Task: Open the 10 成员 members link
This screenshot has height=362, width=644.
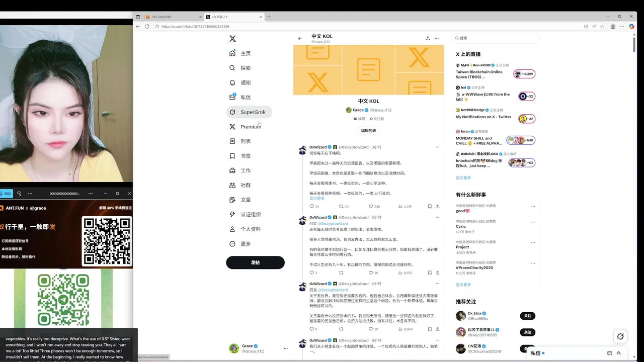Action: [359, 119]
